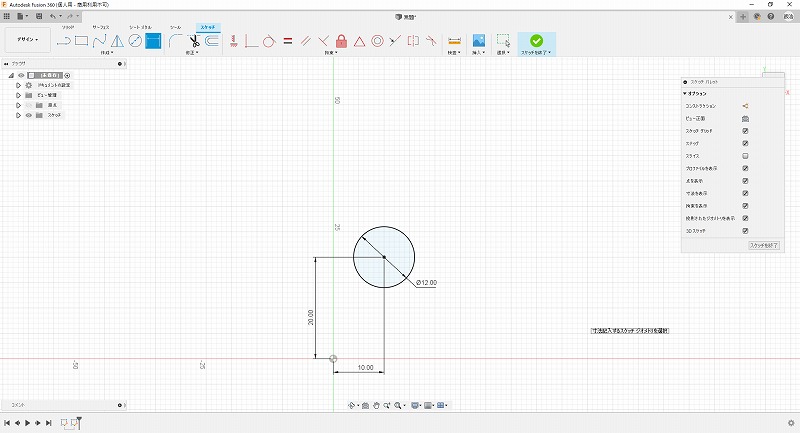The image size is (800, 433).
Task: Click スケッチを終了 button in sketch palette
Action: (x=763, y=244)
